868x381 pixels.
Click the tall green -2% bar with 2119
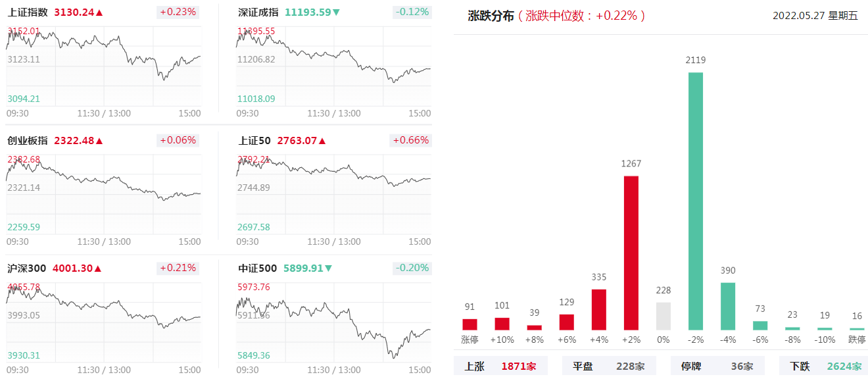[696, 201]
